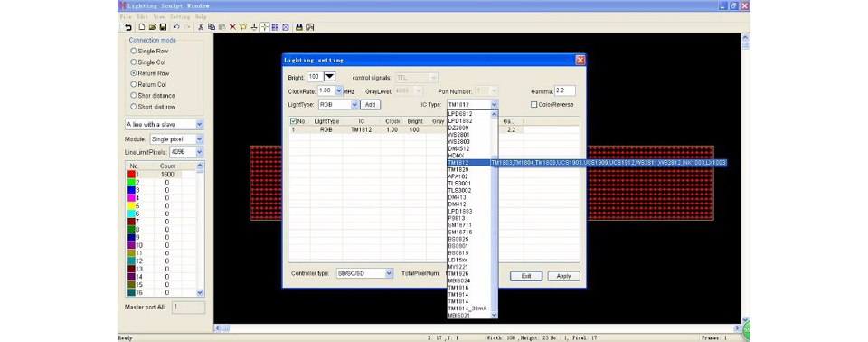The image size is (868, 342).
Task: Save with the floppy disk icon
Action: pyautogui.click(x=163, y=26)
